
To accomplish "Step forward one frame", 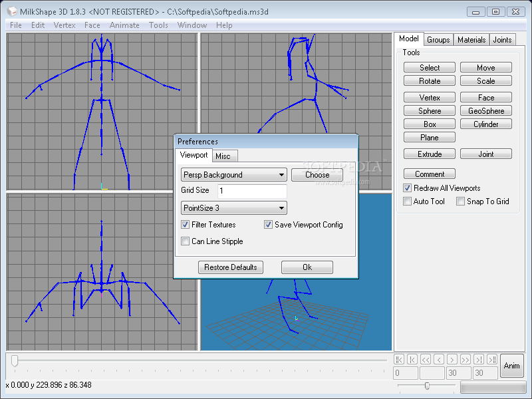I will pos(452,359).
